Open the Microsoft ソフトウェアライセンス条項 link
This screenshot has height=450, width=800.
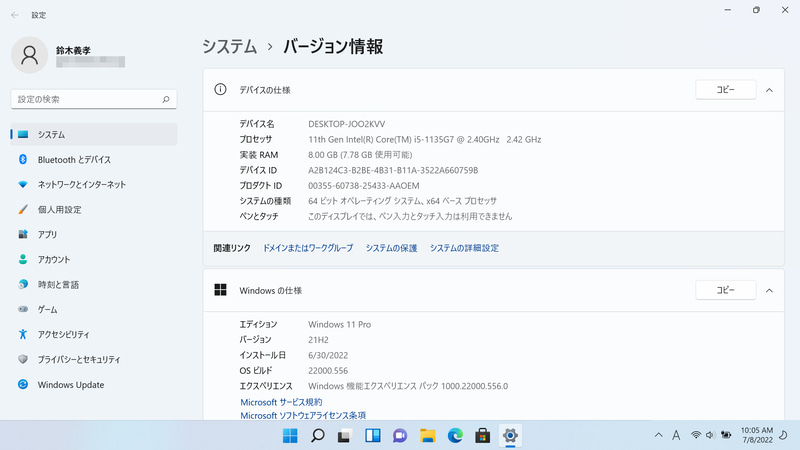coord(303,415)
